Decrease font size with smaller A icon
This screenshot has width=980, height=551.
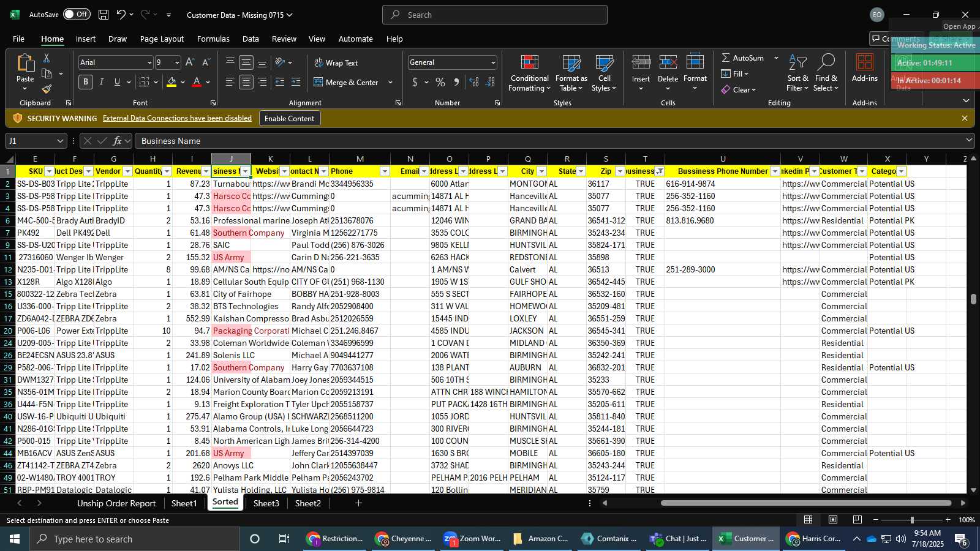click(x=206, y=62)
